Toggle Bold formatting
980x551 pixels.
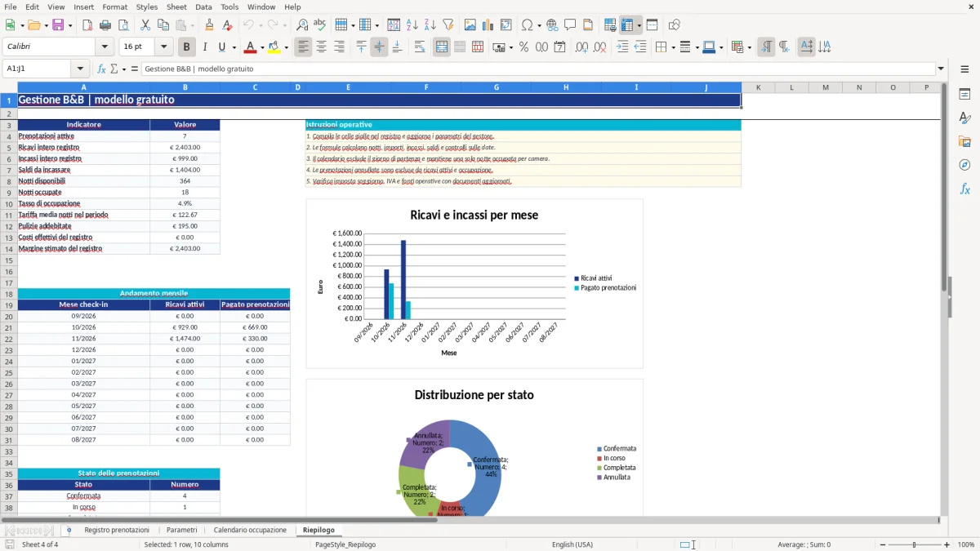[x=186, y=47]
